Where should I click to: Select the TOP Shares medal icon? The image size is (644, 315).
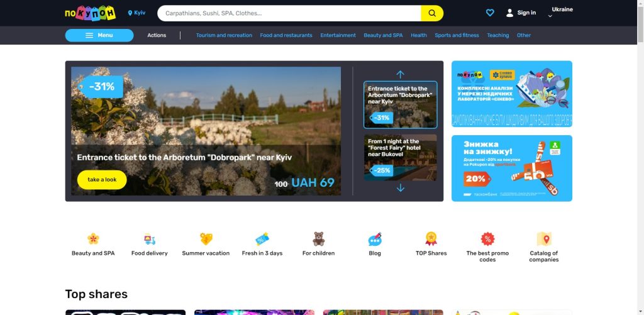pyautogui.click(x=431, y=239)
